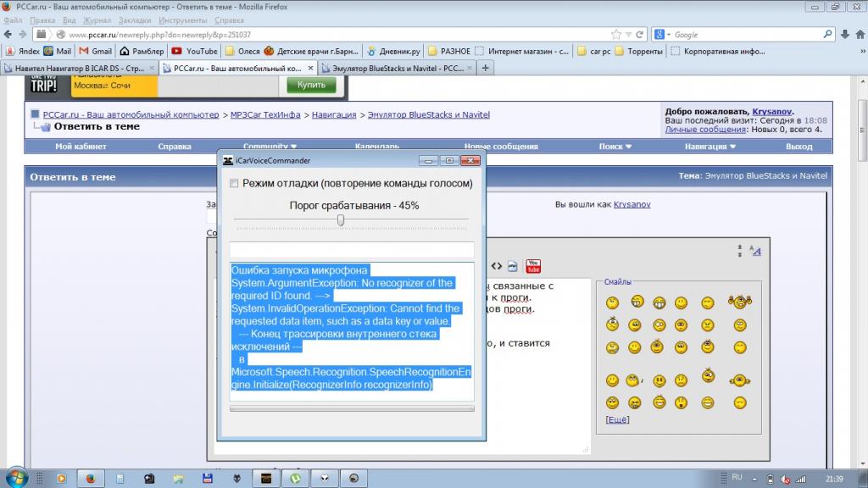Enable the Режим отладки checkbox
Viewport: 868px width, 488px height.
[234, 183]
